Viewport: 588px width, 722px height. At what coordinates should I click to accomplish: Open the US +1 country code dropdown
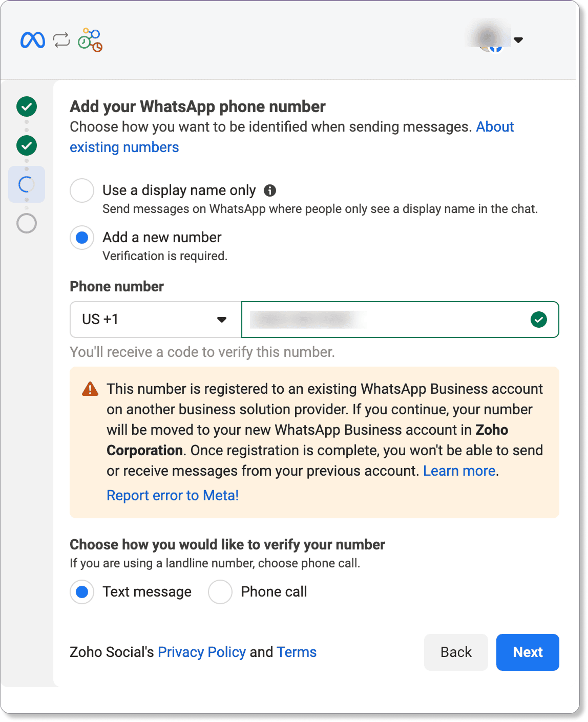click(156, 320)
